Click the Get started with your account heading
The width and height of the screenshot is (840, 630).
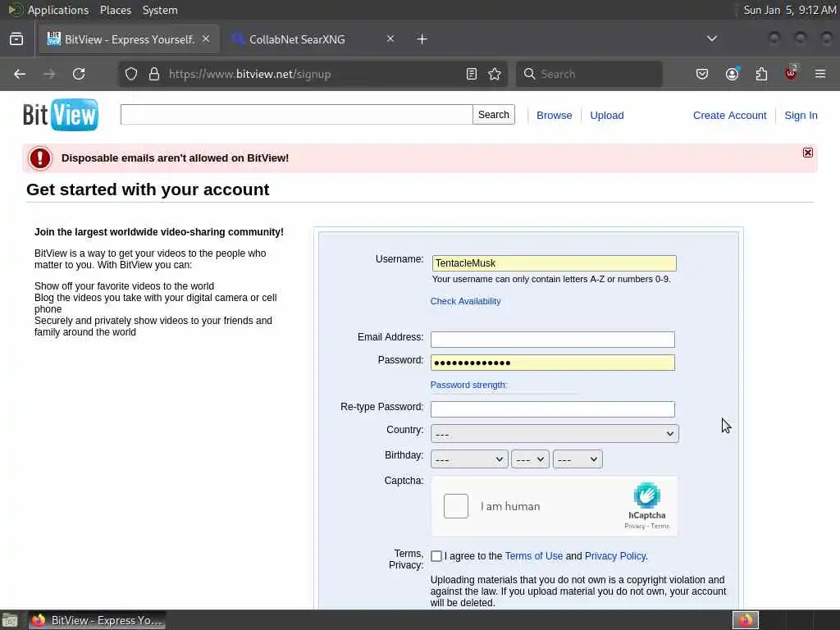(x=148, y=189)
